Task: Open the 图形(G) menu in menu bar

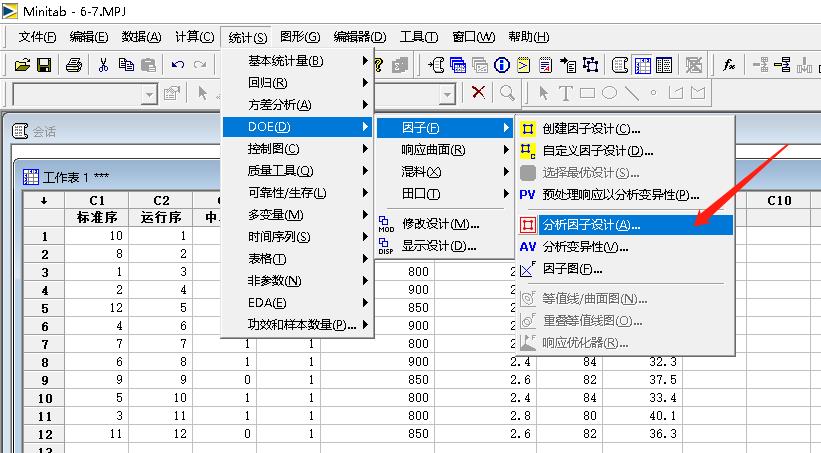Action: pos(300,37)
